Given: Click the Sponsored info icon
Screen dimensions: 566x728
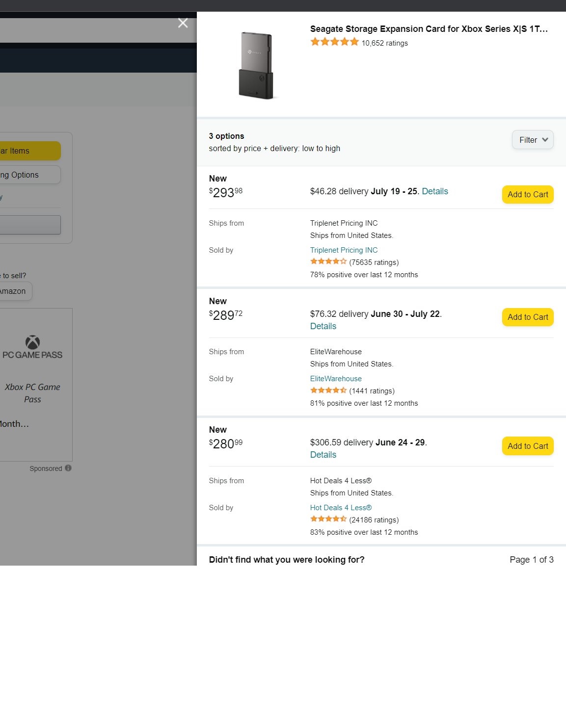Looking at the screenshot, I should pyautogui.click(x=68, y=468).
